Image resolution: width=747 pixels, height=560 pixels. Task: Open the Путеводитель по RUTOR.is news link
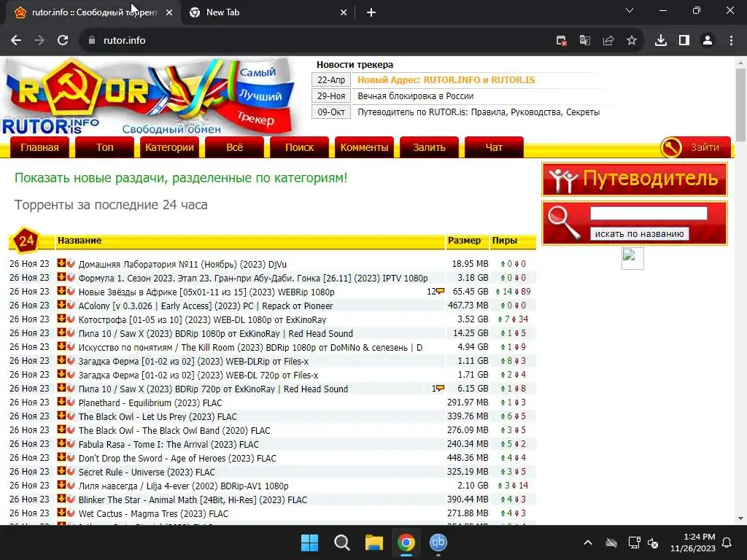[479, 112]
